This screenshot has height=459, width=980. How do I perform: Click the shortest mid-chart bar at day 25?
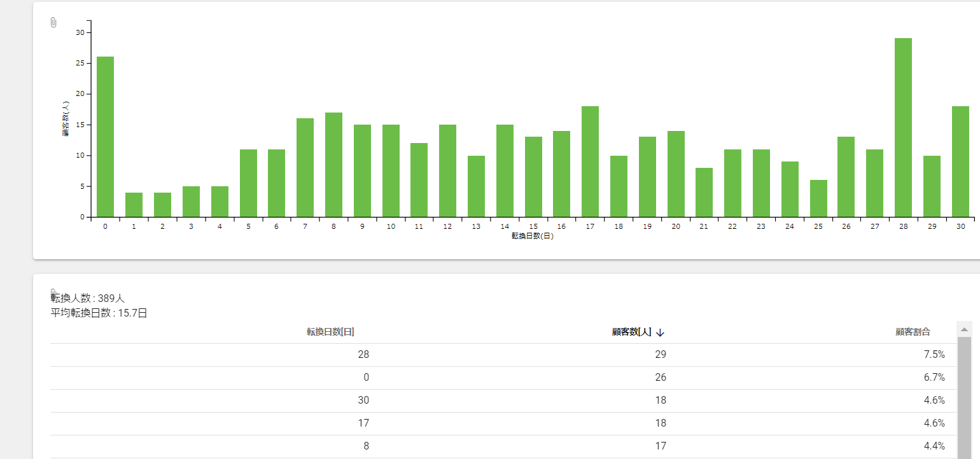tap(818, 199)
